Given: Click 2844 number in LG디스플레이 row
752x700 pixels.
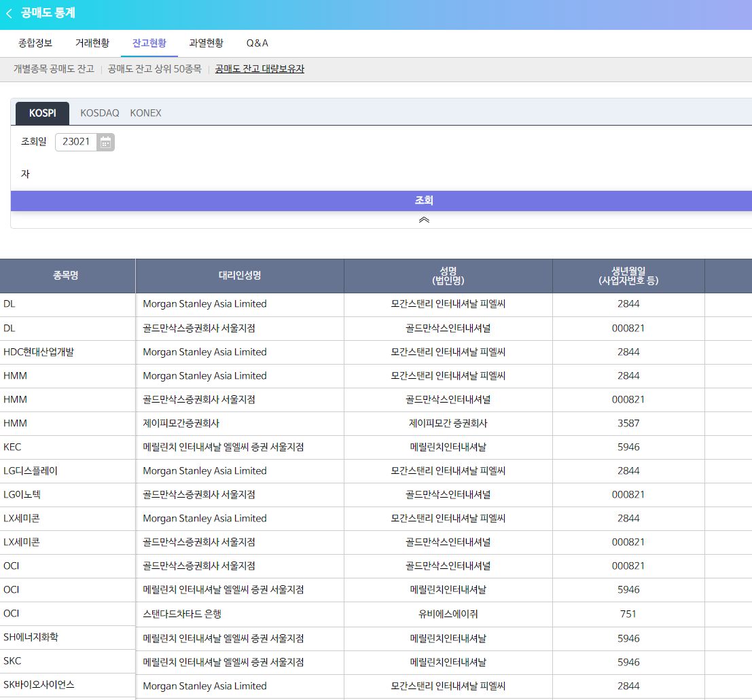Looking at the screenshot, I should (628, 471).
